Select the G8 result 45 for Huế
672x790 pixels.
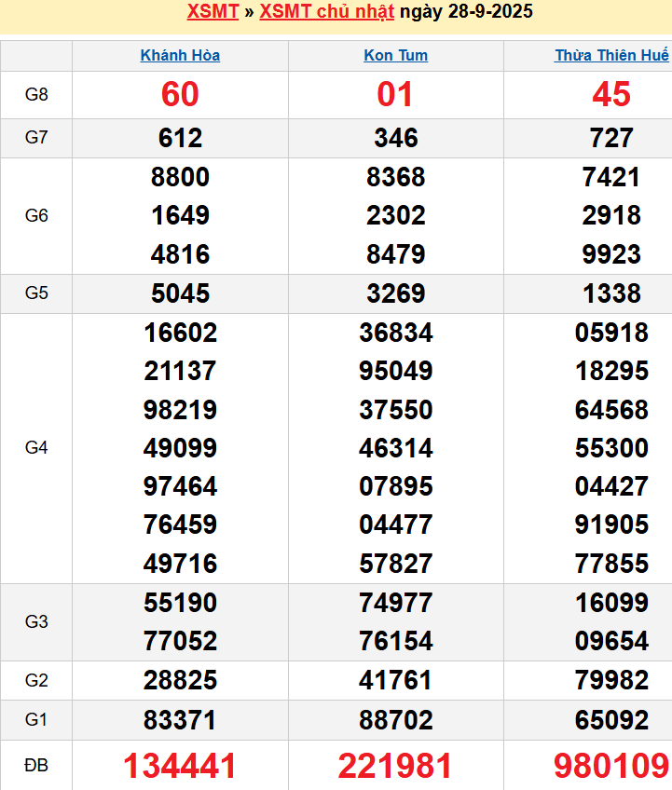611,94
